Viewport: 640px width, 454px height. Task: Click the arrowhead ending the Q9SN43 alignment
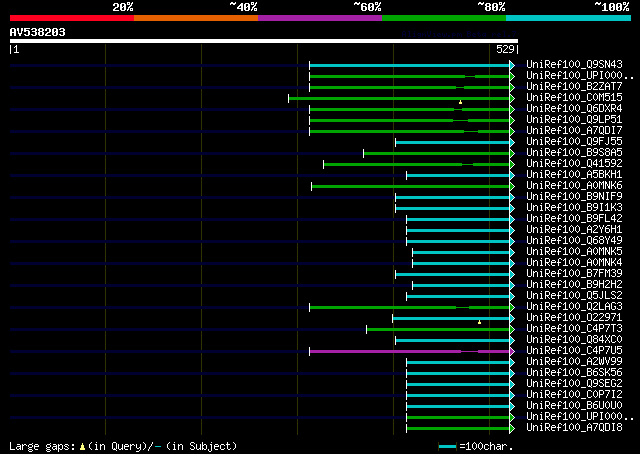click(512, 65)
